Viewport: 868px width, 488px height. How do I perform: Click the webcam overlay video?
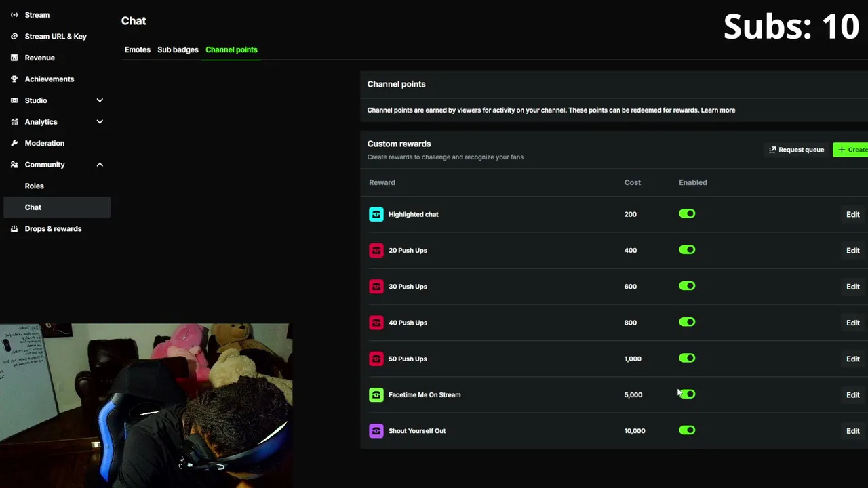click(146, 405)
